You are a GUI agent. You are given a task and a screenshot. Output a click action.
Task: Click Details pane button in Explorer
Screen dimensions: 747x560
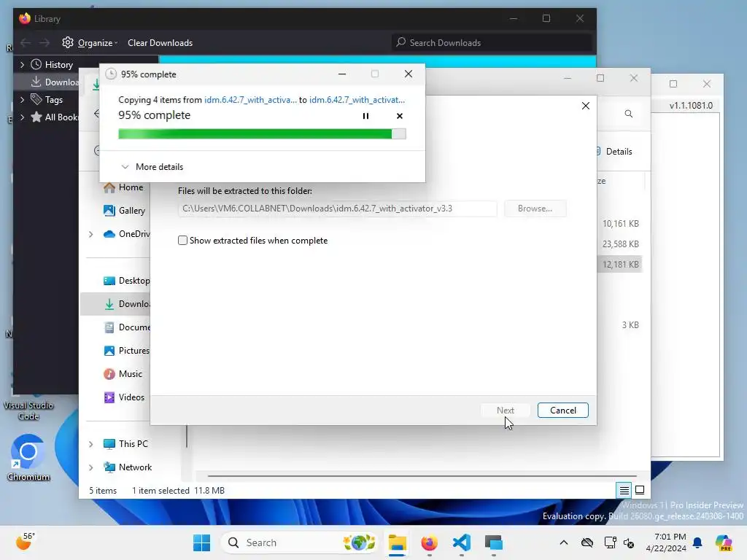pyautogui.click(x=614, y=152)
